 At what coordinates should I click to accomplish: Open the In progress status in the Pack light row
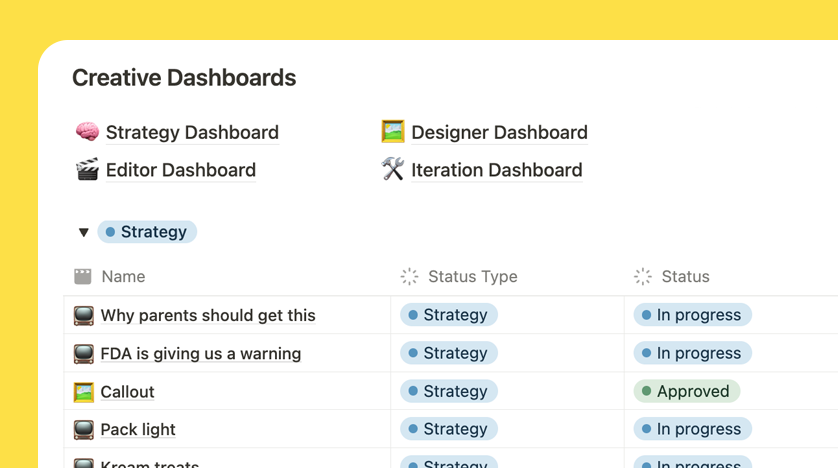(x=693, y=429)
